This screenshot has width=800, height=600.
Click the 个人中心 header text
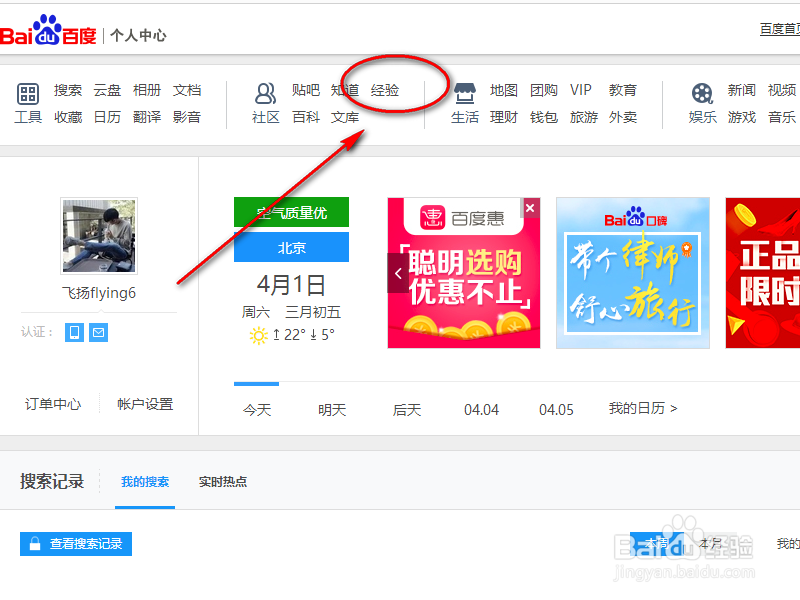pyautogui.click(x=138, y=35)
